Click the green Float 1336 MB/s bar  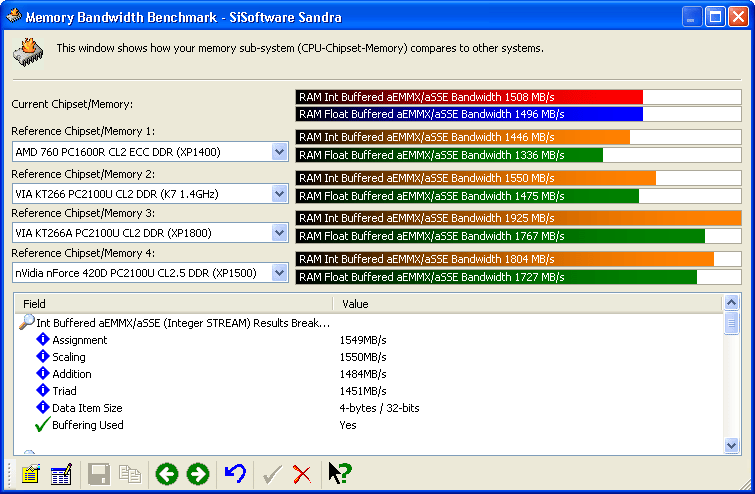click(x=449, y=155)
